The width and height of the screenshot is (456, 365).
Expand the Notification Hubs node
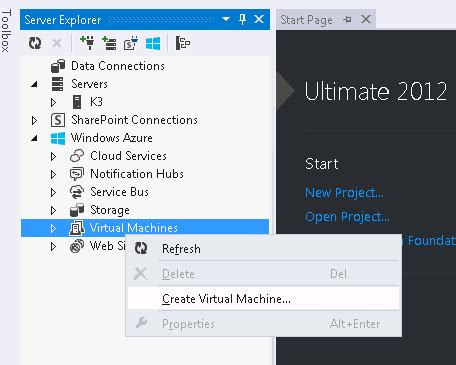click(x=53, y=174)
